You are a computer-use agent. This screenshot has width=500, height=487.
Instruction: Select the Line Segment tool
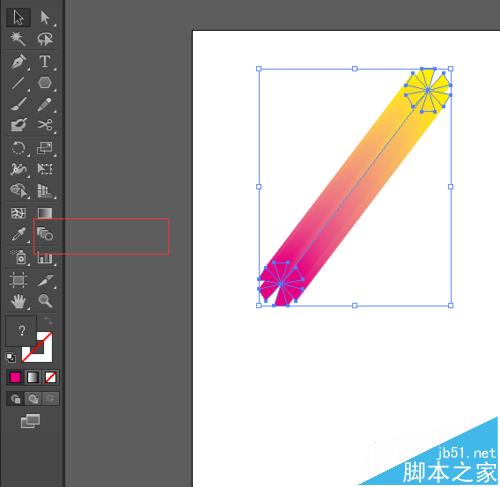18,83
